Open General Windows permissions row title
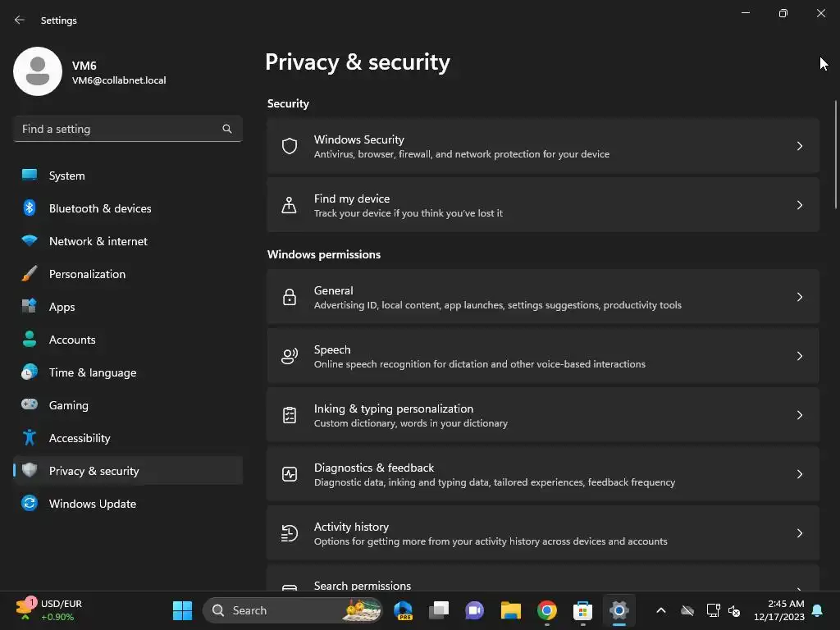Screen dimensions: 840x630 333,290
